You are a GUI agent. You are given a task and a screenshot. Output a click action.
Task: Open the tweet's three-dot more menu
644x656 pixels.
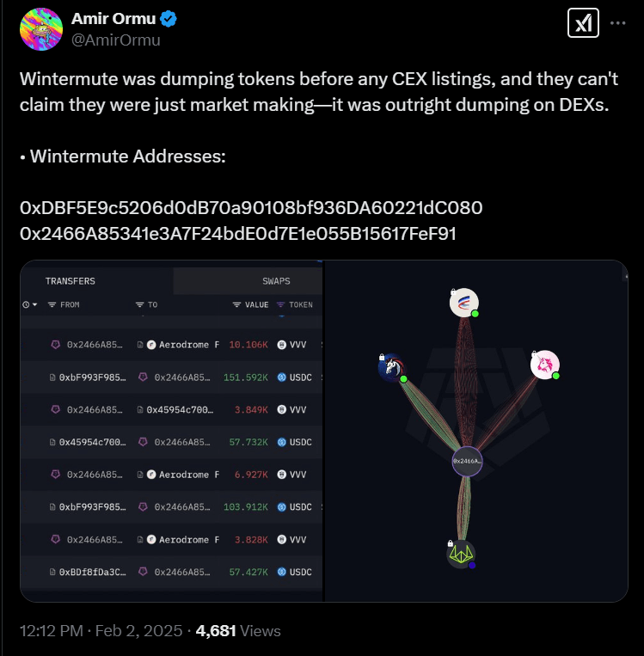(618, 23)
